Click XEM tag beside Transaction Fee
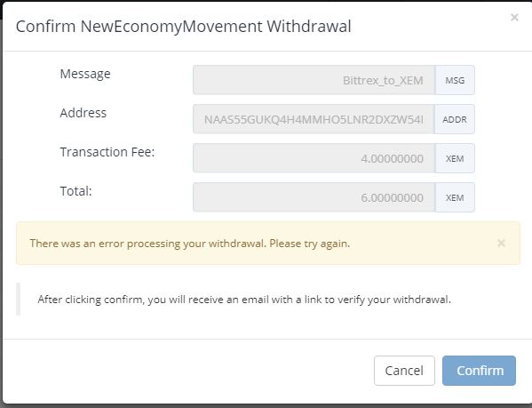The image size is (532, 408). (x=455, y=158)
